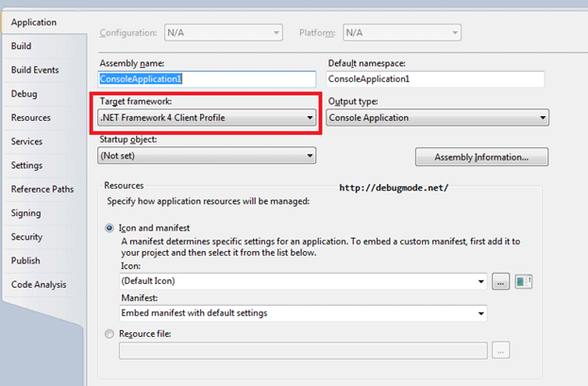
Task: Click the Assembly name text field
Action: click(x=208, y=79)
